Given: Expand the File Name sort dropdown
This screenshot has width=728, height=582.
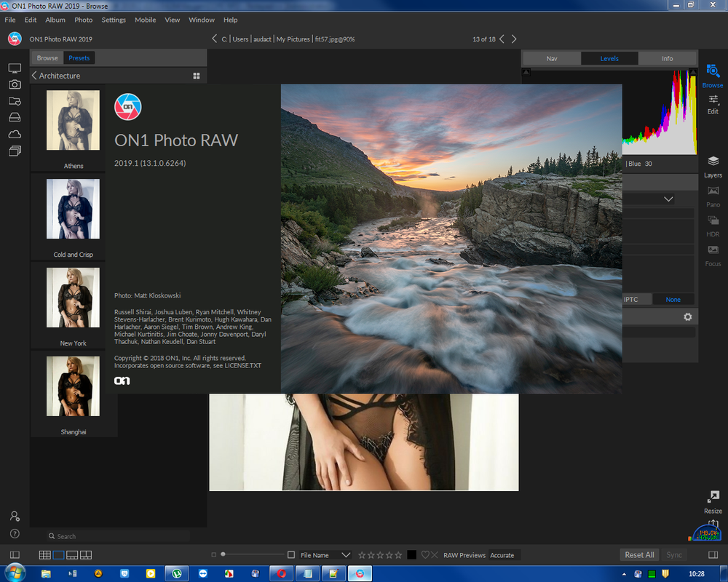Looking at the screenshot, I should coord(346,555).
